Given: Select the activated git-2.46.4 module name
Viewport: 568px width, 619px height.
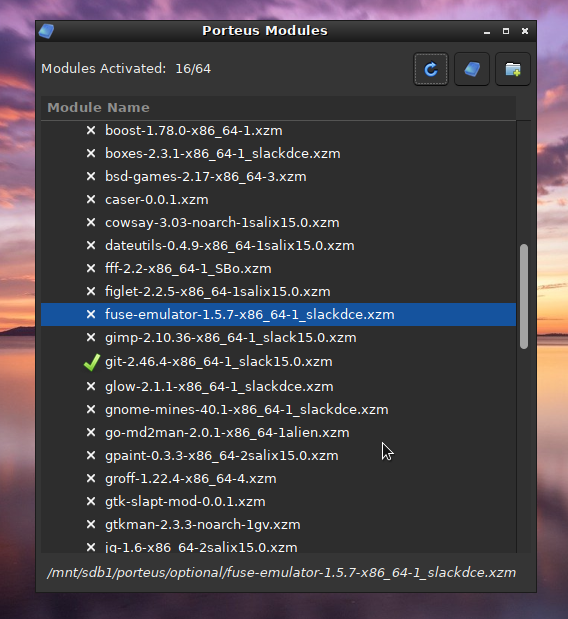Looking at the screenshot, I should (x=219, y=362).
